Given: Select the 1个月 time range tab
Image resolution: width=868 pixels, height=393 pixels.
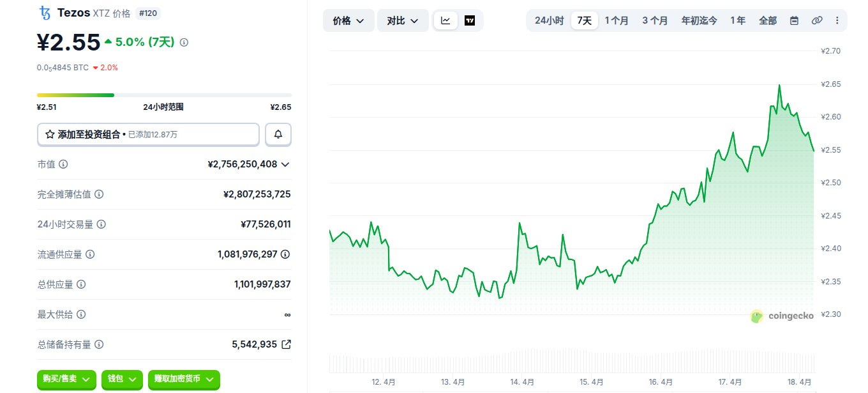Looking at the screenshot, I should [x=617, y=20].
